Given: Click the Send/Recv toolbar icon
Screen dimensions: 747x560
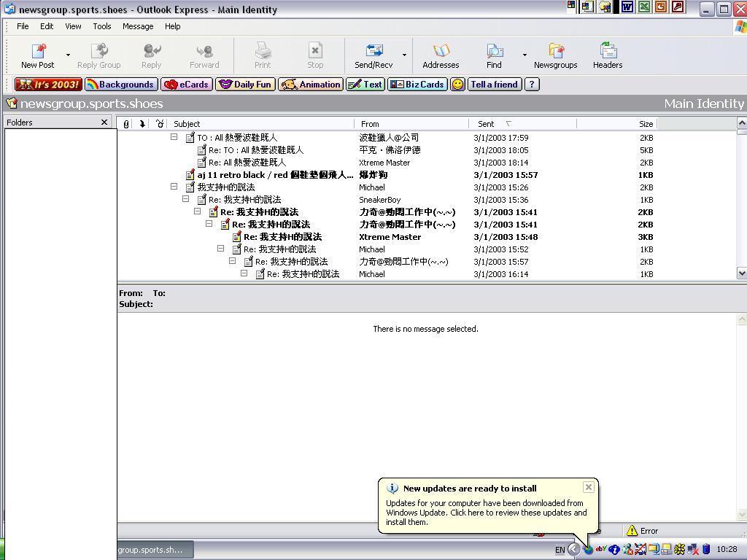Looking at the screenshot, I should click(x=373, y=51).
